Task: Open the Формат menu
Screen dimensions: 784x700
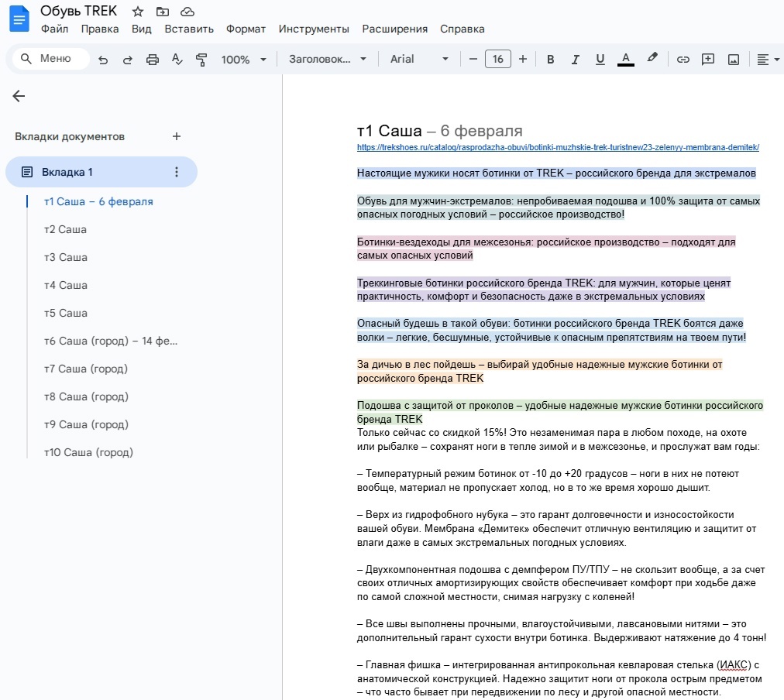Action: (246, 29)
